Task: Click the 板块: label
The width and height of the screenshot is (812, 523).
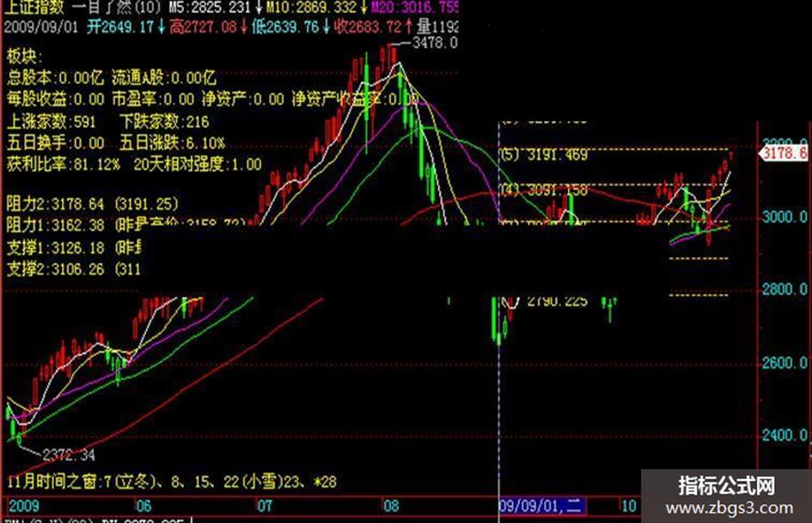Action: pos(25,57)
